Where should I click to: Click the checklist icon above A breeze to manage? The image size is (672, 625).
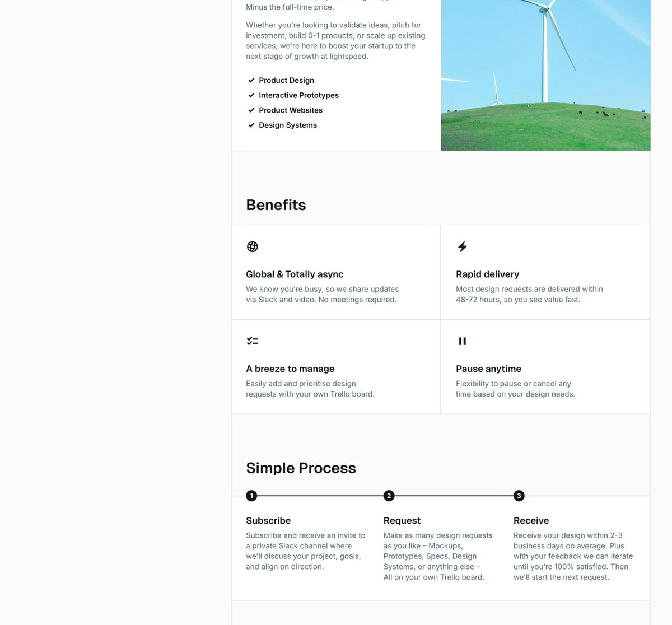tap(253, 341)
